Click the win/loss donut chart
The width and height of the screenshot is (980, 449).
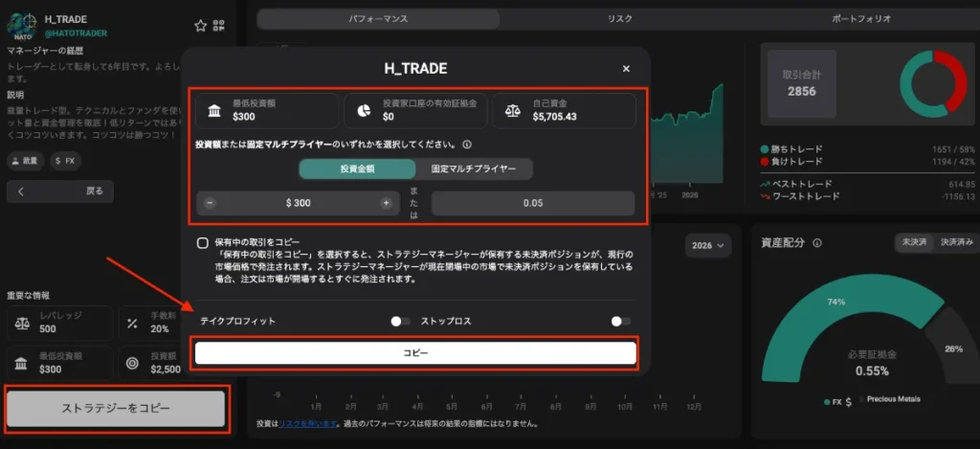point(933,84)
